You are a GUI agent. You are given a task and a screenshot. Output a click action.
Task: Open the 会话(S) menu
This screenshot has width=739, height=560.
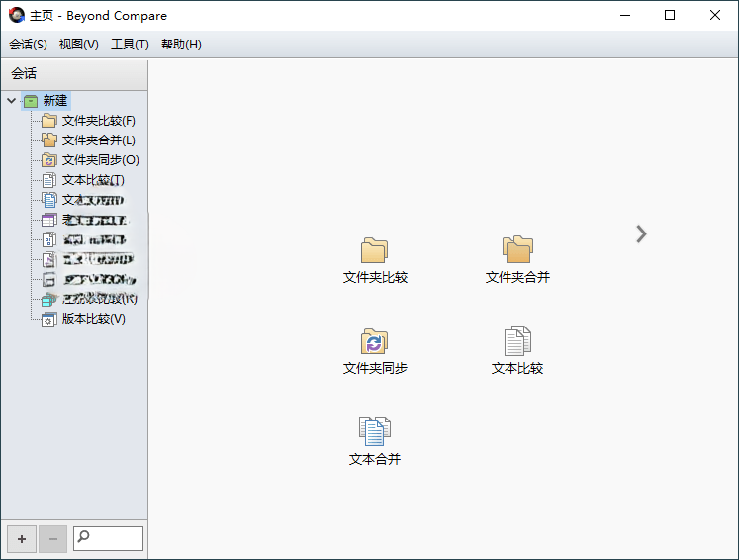pyautogui.click(x=28, y=45)
